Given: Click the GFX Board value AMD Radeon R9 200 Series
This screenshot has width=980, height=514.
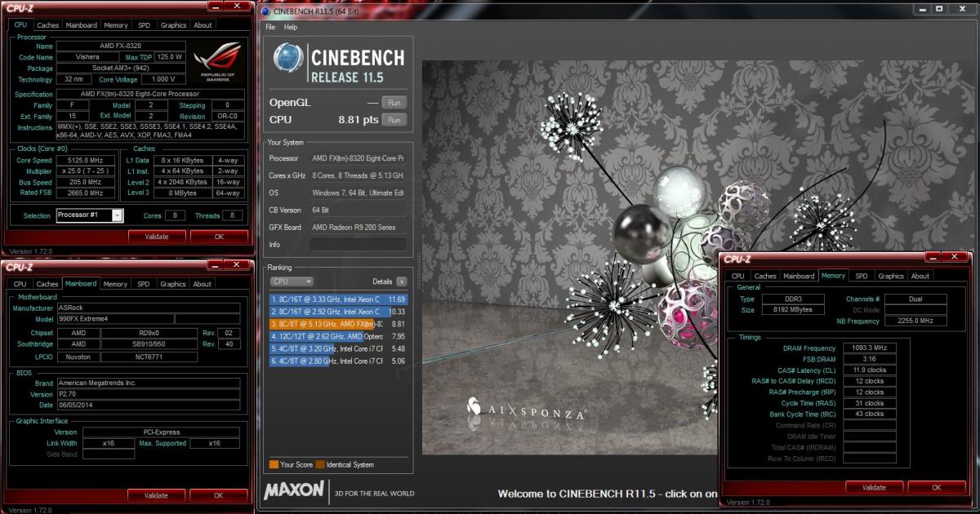Looking at the screenshot, I should point(358,227).
